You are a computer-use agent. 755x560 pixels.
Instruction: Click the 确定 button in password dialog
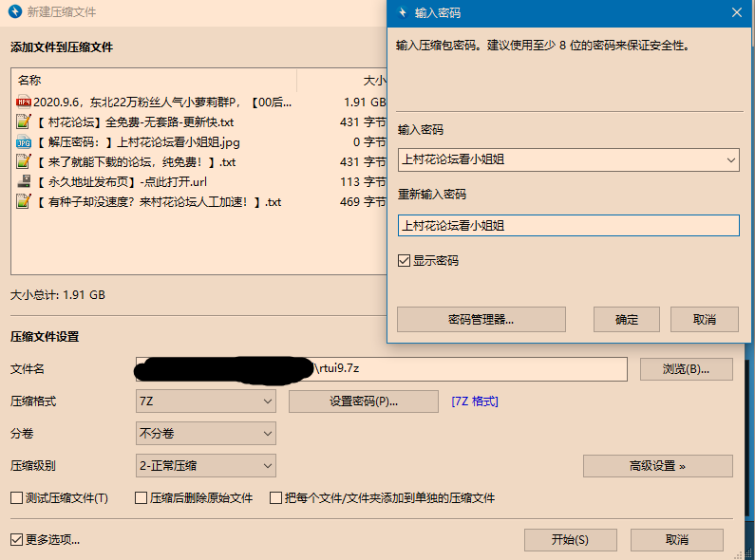(627, 319)
